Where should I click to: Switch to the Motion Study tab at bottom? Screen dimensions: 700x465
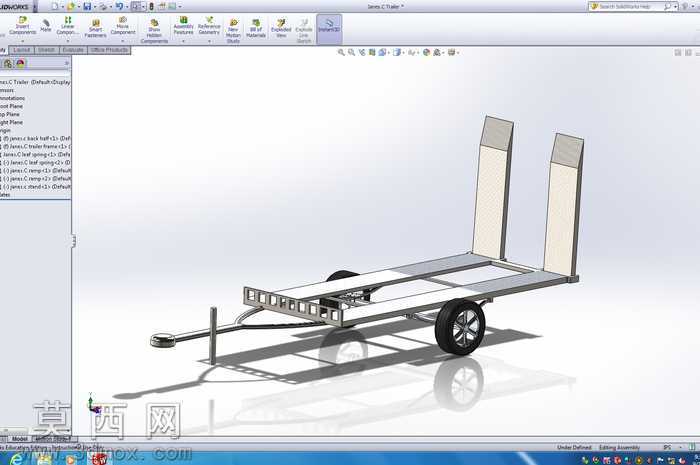pos(53,439)
